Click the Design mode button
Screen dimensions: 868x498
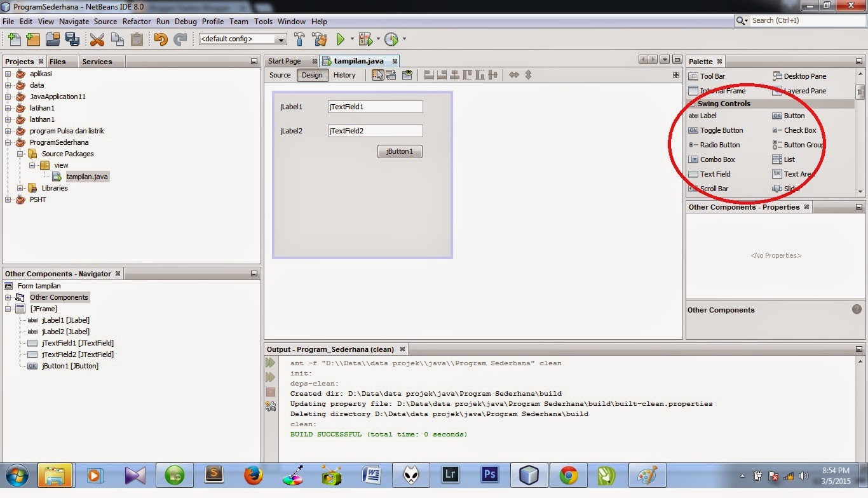(312, 75)
